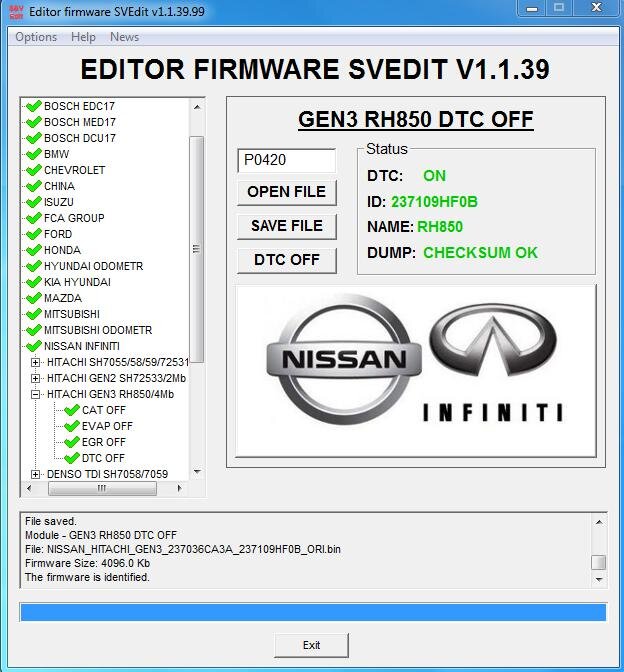Click green checkmark icon beside HYUNDAI ODOMETR
The height and width of the screenshot is (672, 624).
33,266
